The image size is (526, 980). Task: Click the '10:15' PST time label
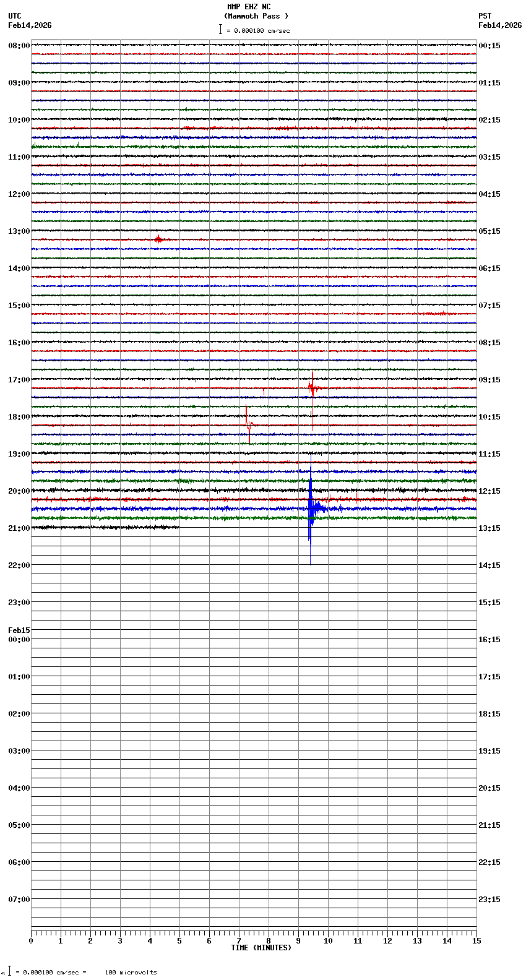point(489,417)
